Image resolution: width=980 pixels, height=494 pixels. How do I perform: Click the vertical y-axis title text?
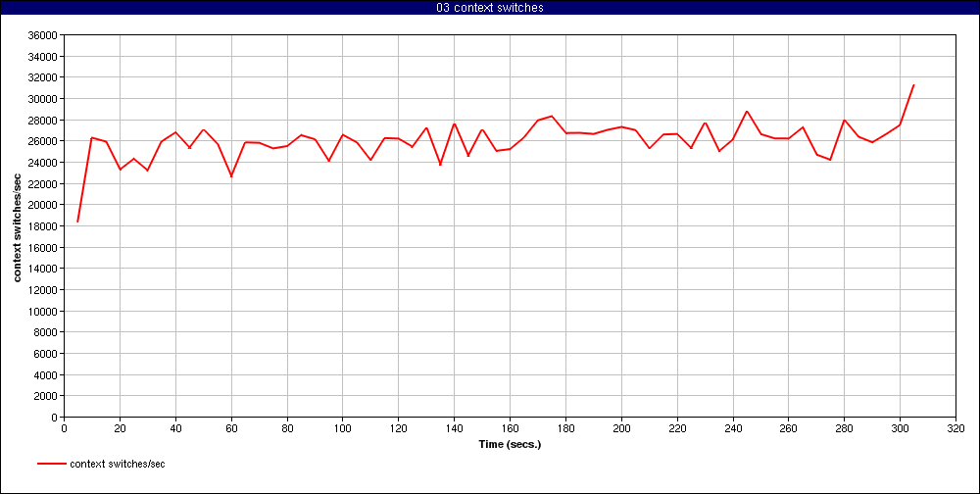[18, 226]
